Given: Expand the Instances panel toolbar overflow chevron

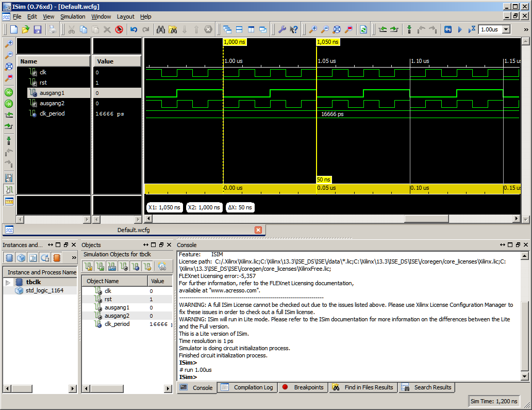Looking at the screenshot, I should pos(74,258).
